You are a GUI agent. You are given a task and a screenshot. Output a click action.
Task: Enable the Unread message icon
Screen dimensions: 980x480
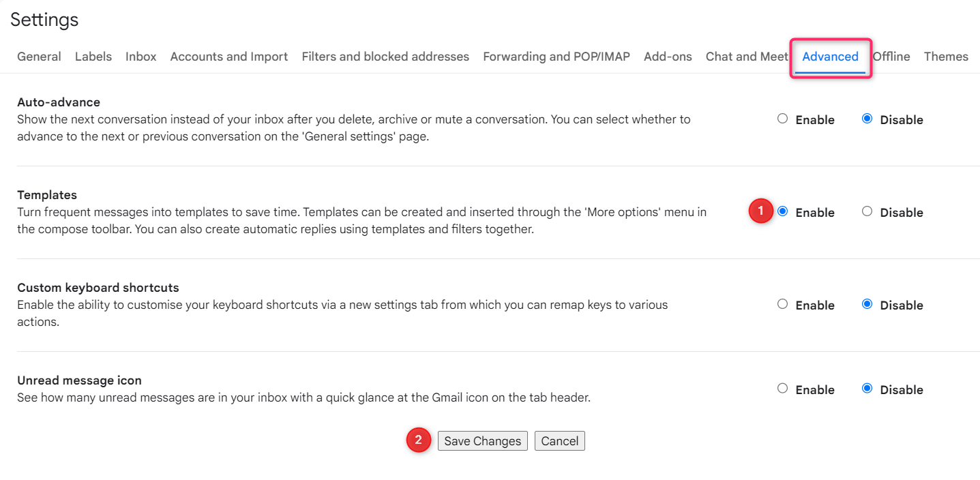[x=782, y=389]
